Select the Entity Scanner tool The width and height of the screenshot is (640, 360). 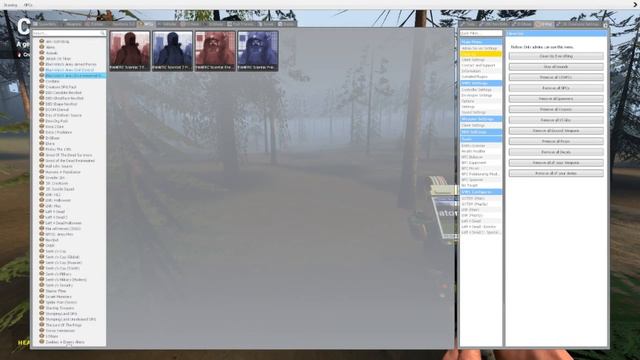point(481,146)
